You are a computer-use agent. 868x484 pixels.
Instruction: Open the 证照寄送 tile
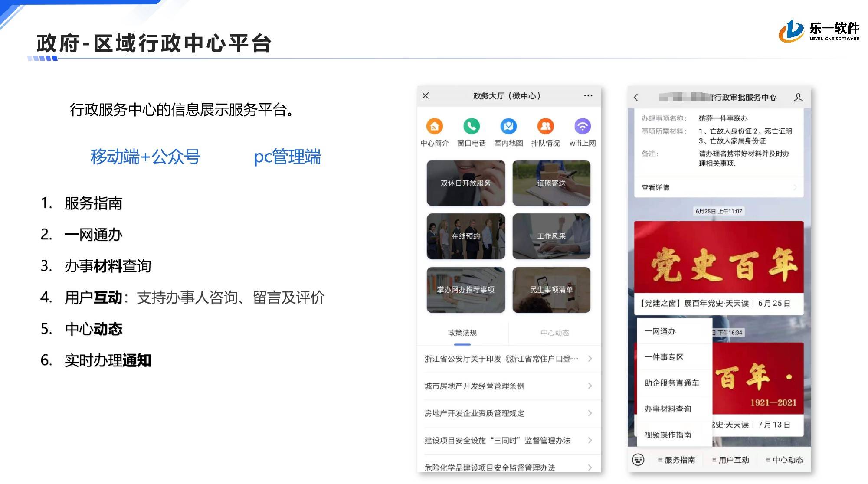(x=551, y=183)
